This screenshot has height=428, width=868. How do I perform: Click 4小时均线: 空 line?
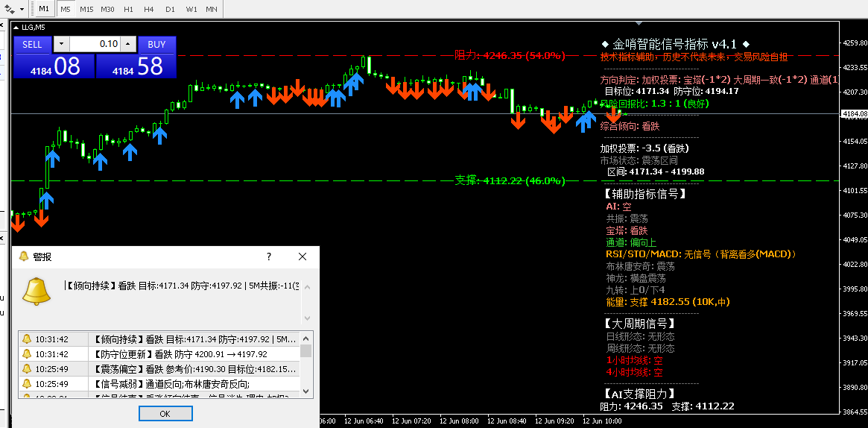coord(635,373)
